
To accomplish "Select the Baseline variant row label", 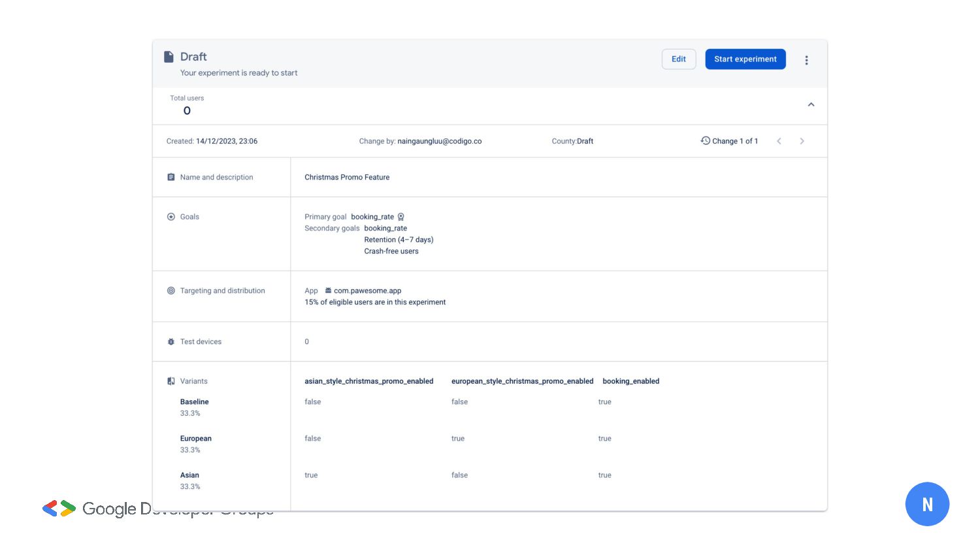I will pyautogui.click(x=194, y=402).
